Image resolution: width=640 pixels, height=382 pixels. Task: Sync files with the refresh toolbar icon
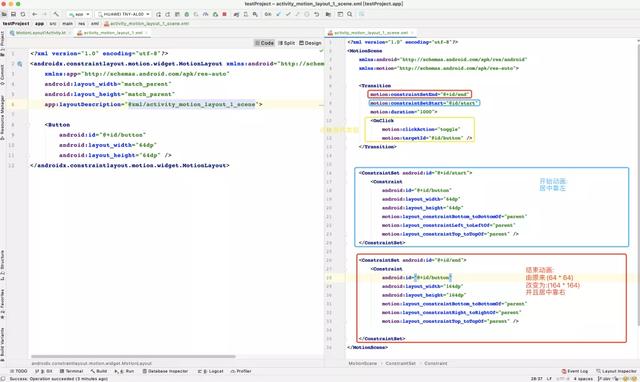23,14
